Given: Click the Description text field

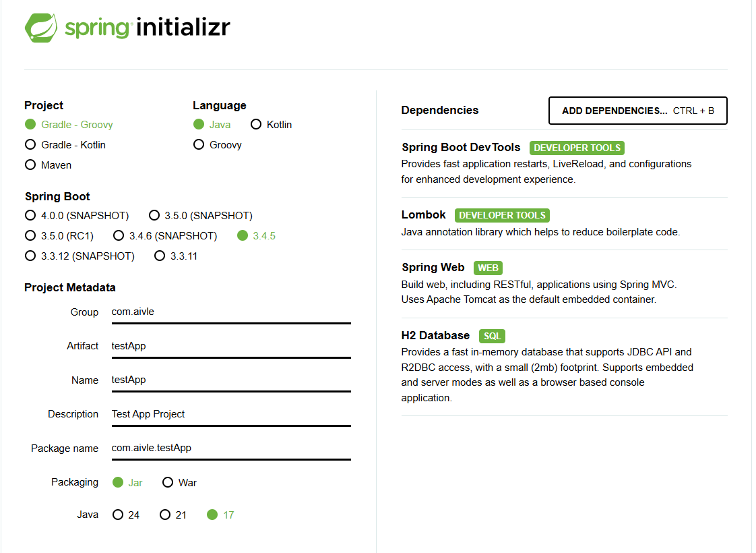Looking at the screenshot, I should [x=231, y=415].
